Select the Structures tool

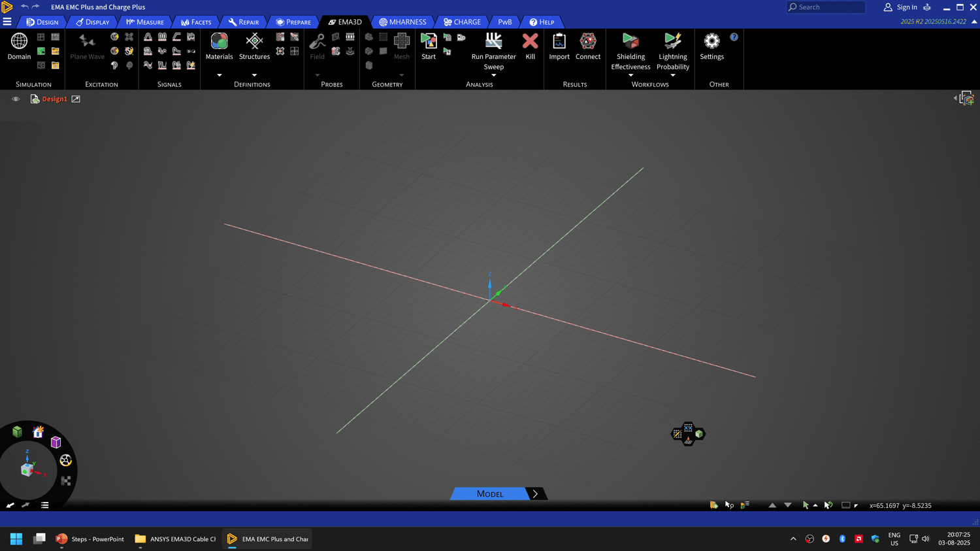pos(254,46)
